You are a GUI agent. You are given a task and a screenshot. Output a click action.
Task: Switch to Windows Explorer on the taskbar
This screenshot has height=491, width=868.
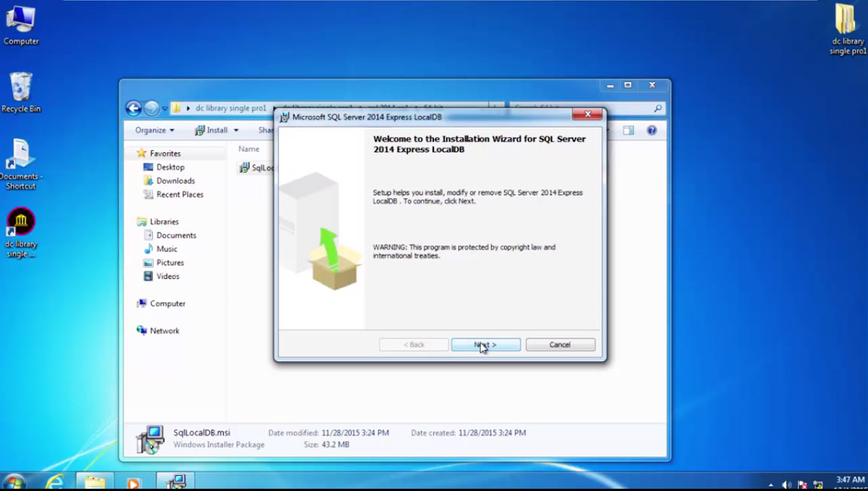95,482
